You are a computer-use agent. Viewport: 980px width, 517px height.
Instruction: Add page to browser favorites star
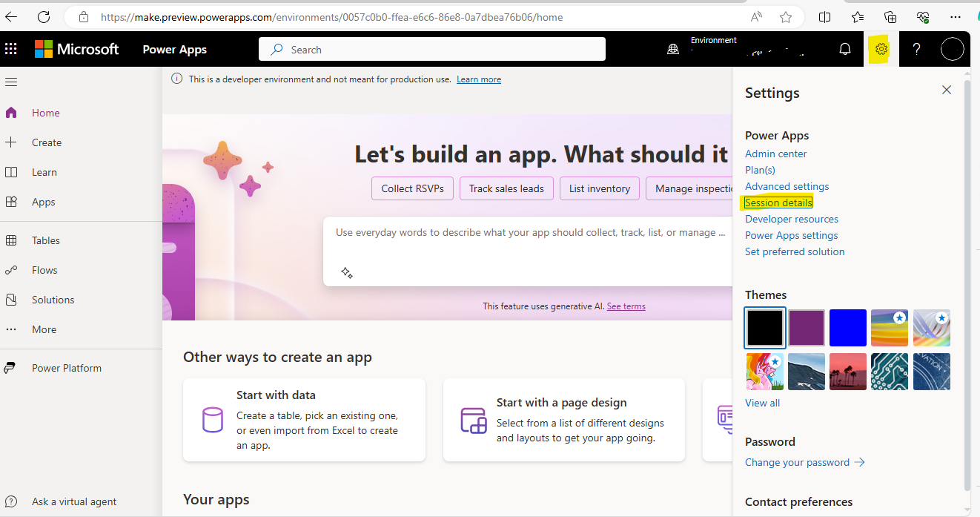786,16
